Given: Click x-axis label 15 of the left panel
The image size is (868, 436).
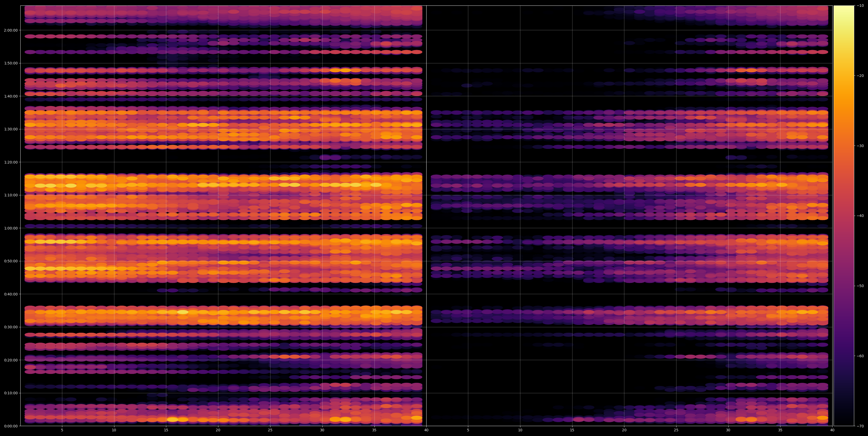Looking at the screenshot, I should (166, 430).
